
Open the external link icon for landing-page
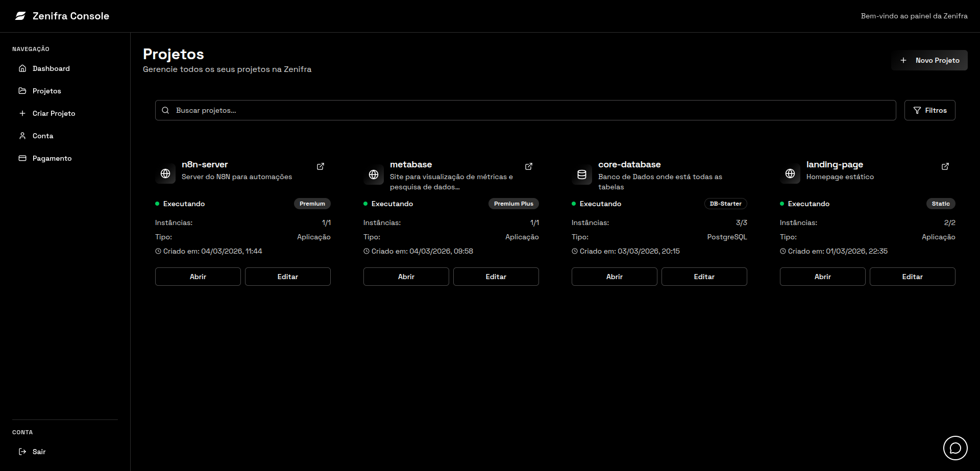pyautogui.click(x=945, y=166)
